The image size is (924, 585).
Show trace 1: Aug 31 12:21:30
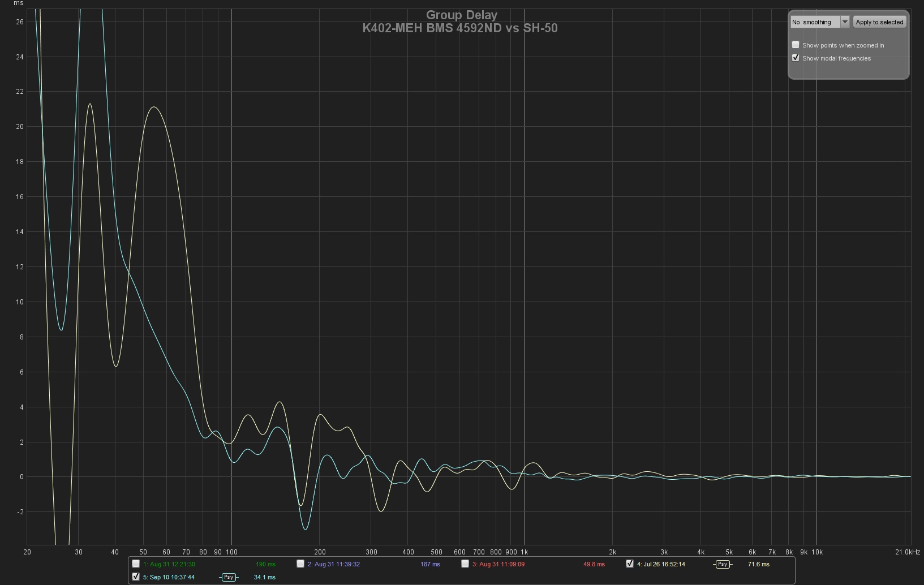coord(136,564)
